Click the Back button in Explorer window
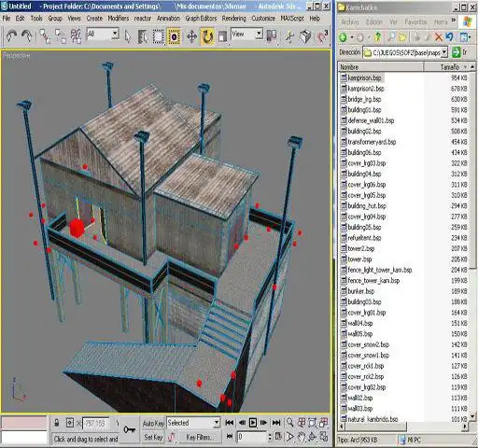This screenshot has width=478, height=448. click(344, 37)
